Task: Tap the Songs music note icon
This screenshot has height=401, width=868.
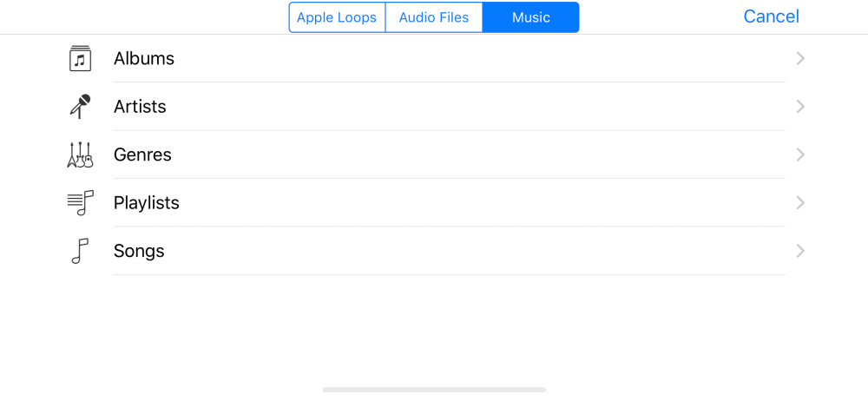Action: pos(80,251)
